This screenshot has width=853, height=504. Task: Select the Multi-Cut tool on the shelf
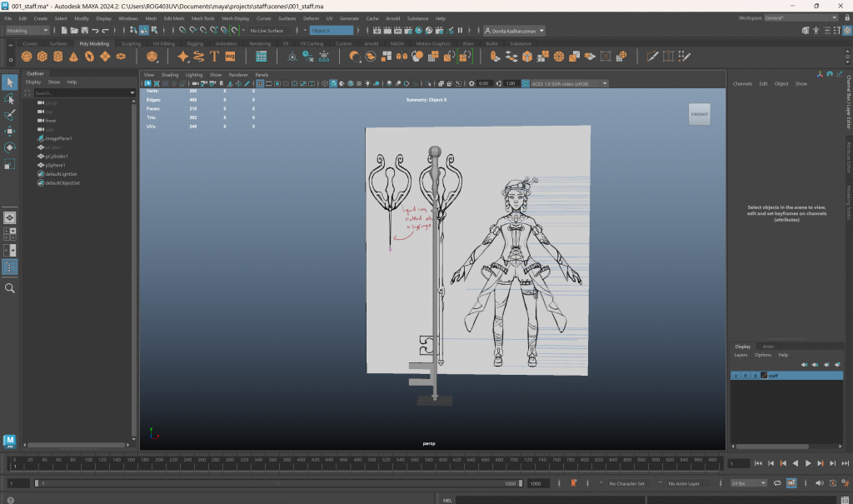(x=652, y=56)
